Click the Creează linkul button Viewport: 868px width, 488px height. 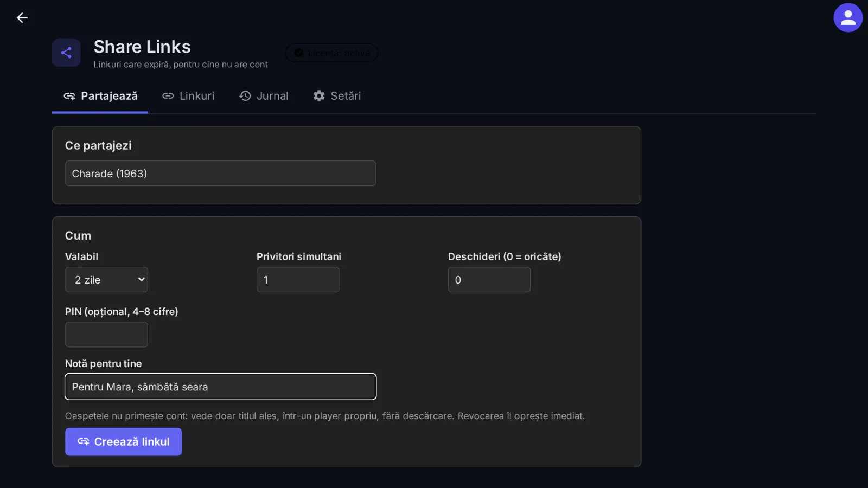coord(123,442)
